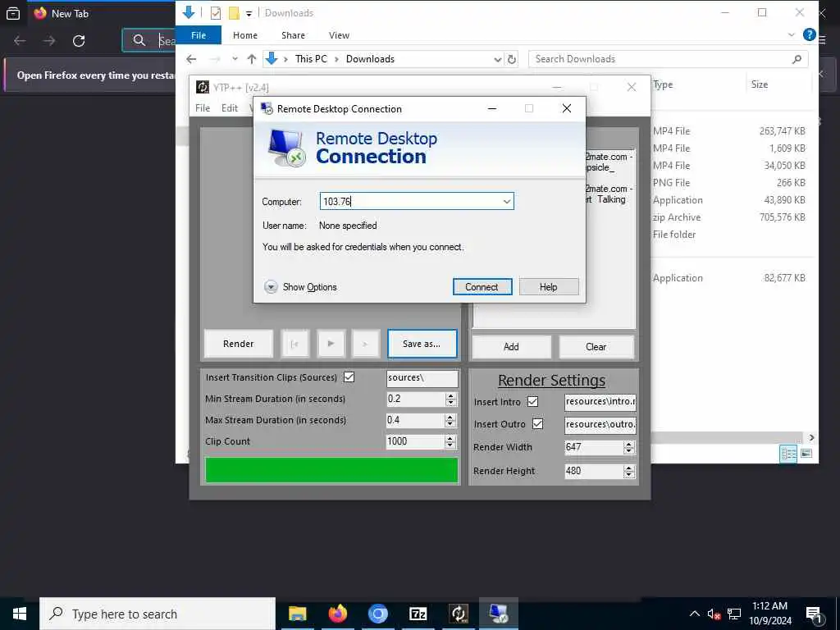840x630 pixels.
Task: Click the Clear sources button
Action: 596,347
